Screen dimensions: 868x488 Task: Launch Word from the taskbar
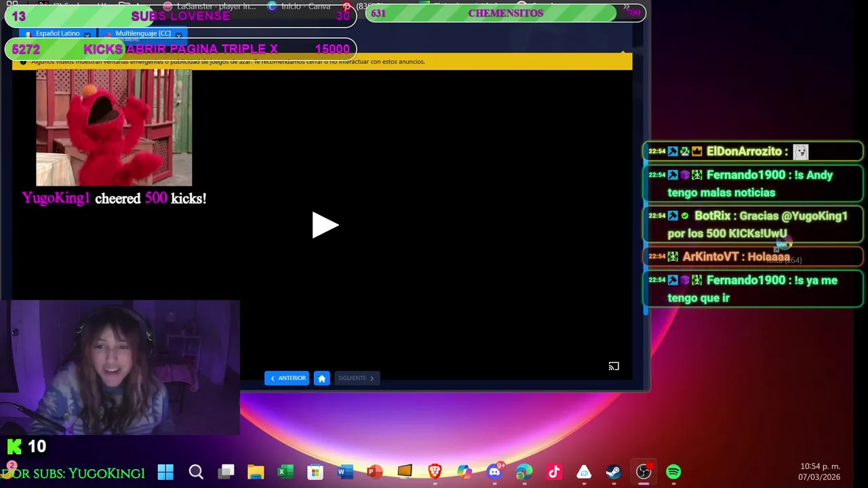coord(345,472)
